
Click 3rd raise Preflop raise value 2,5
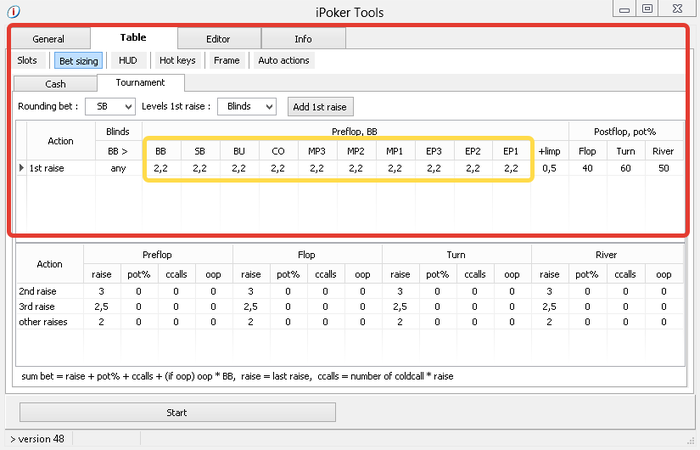click(102, 307)
